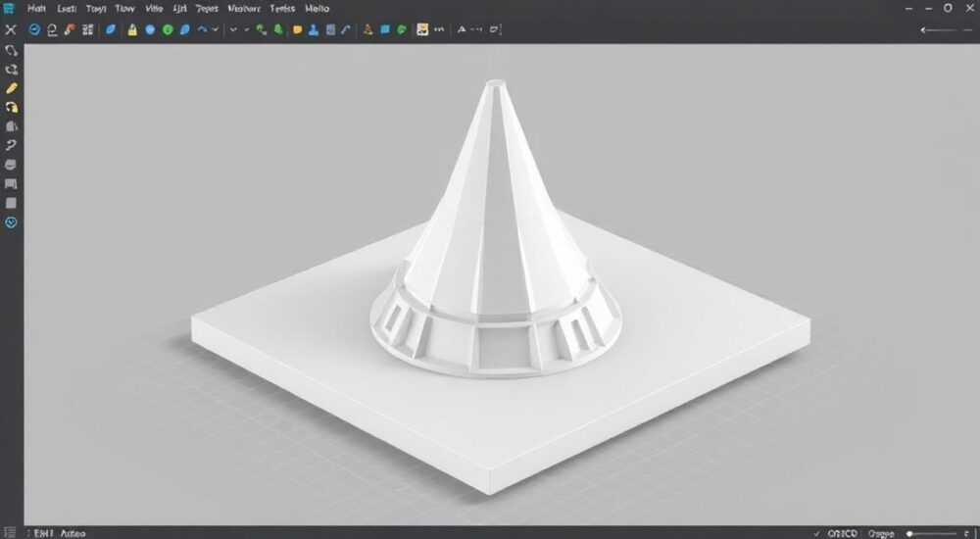
Task: Toggle the checkmark status item bottom-right
Action: click(x=817, y=533)
